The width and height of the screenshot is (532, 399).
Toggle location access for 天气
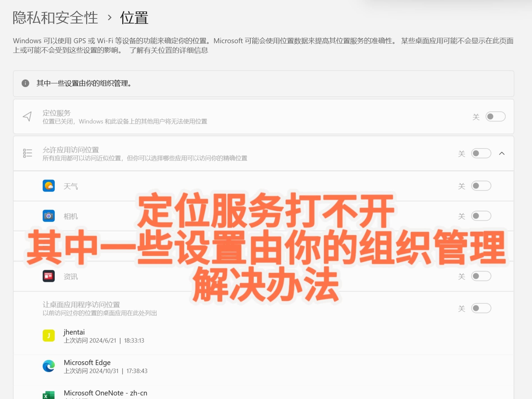(x=481, y=186)
